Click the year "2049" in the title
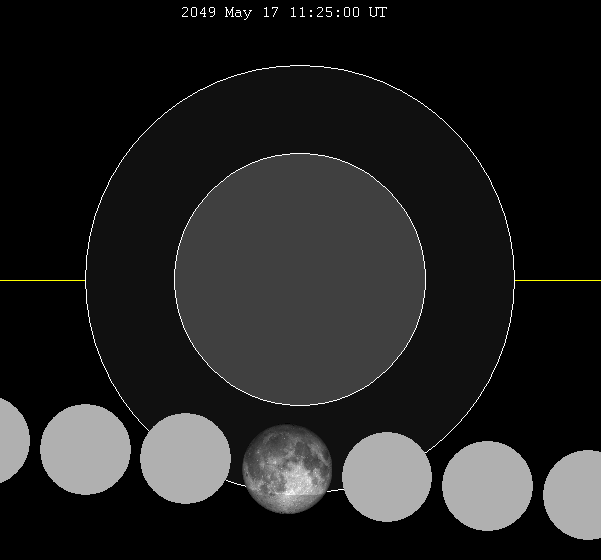Screen dimensions: 601x560 pyautogui.click(x=198, y=13)
